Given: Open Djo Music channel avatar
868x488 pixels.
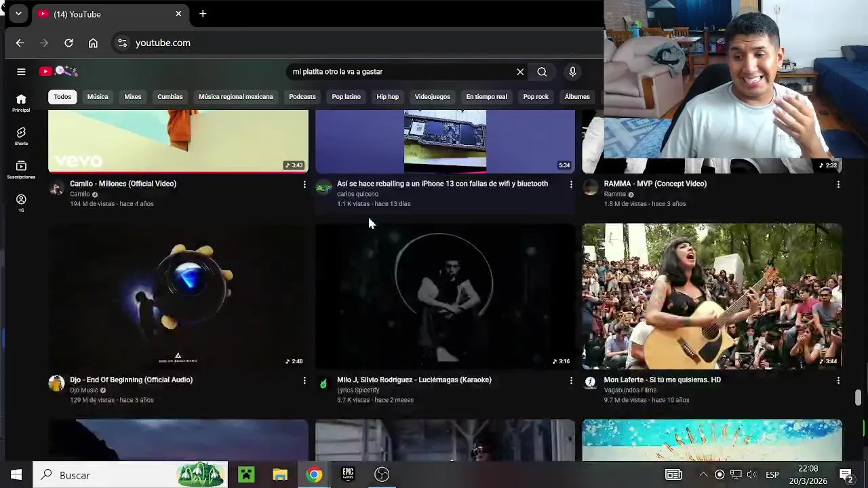Looking at the screenshot, I should click(56, 384).
